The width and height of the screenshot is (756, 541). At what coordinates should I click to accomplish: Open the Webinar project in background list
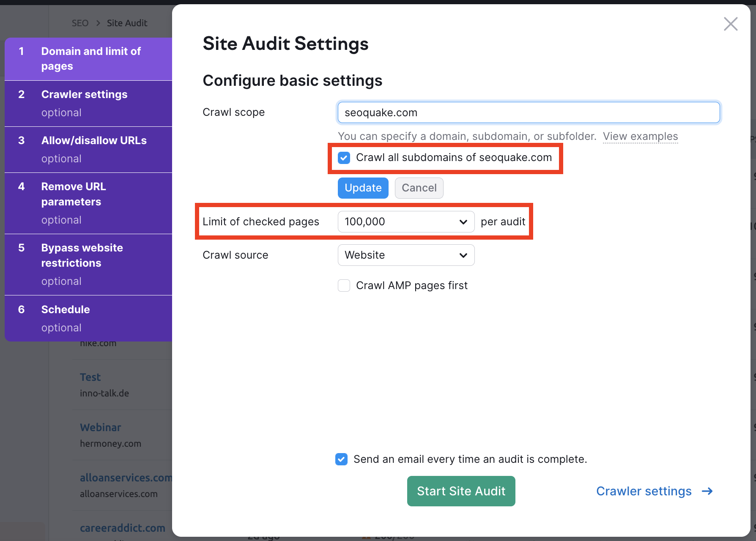[101, 427]
